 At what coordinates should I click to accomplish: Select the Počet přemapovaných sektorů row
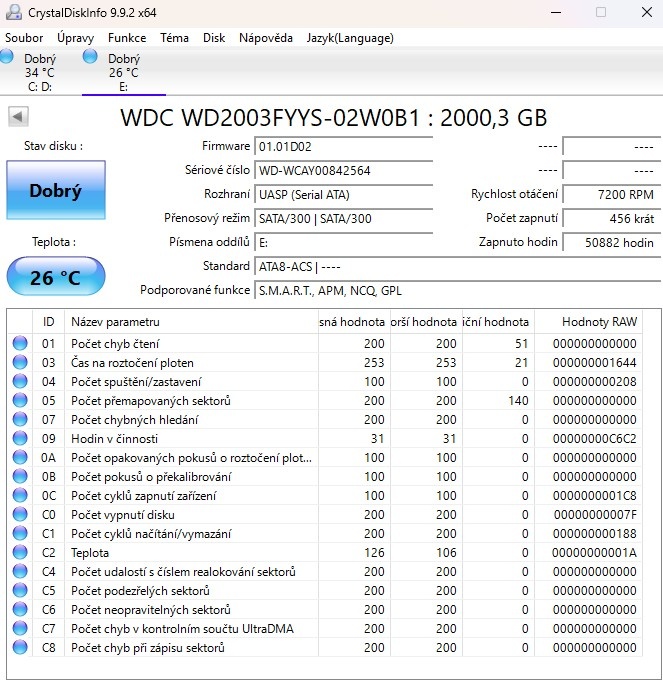[x=325, y=400]
